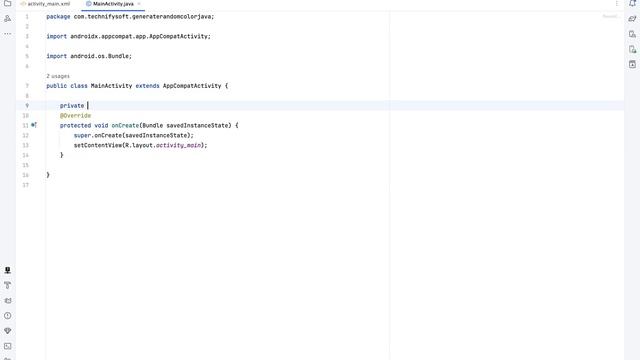Click the AppCompatActivity superclass name
The width and height of the screenshot is (640, 360).
pyautogui.click(x=192, y=86)
